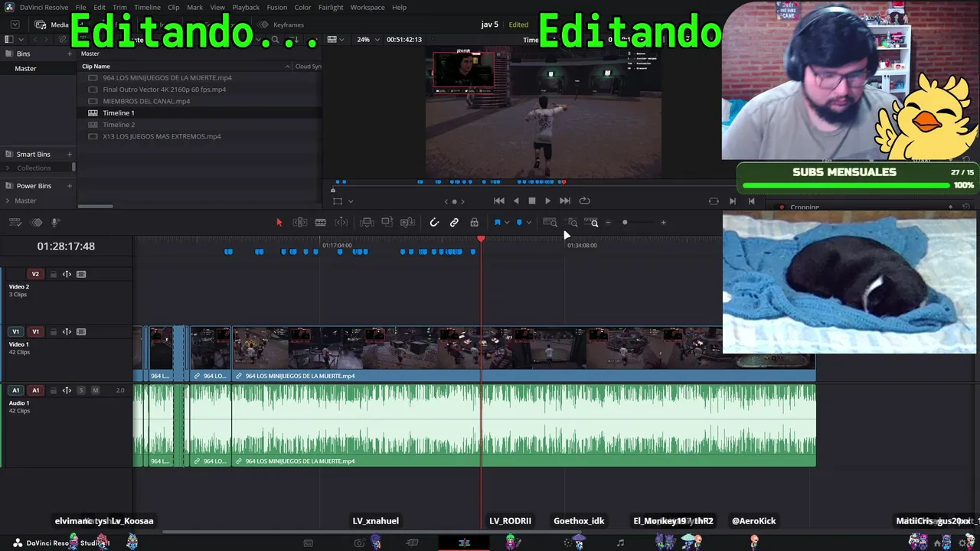The image size is (980, 551).
Task: Expand the Master power bin
Action: [x=8, y=201]
